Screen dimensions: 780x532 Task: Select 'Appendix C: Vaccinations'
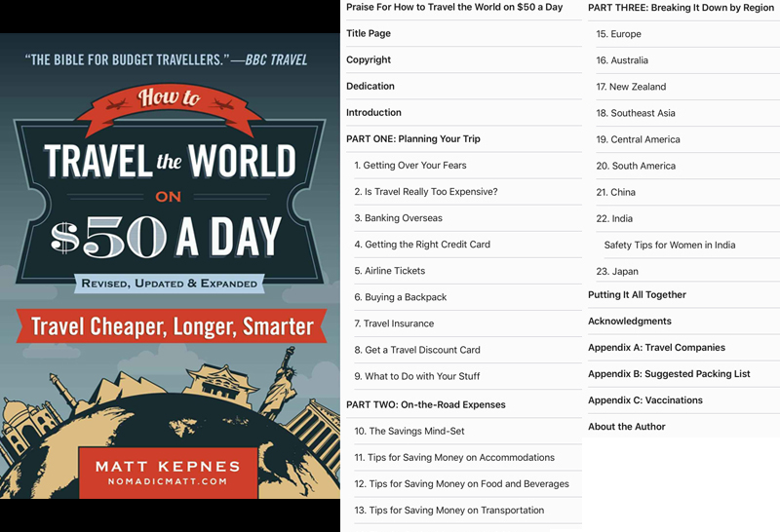pyautogui.click(x=684, y=400)
